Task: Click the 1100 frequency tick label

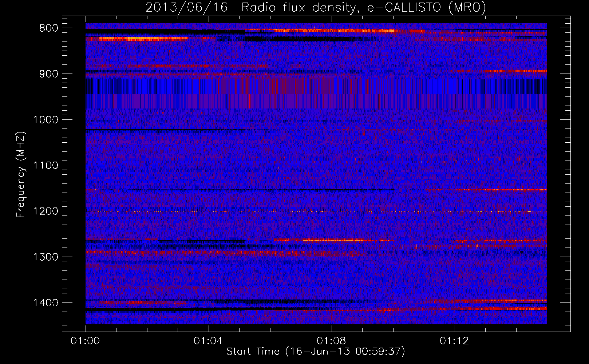Action: (46, 166)
